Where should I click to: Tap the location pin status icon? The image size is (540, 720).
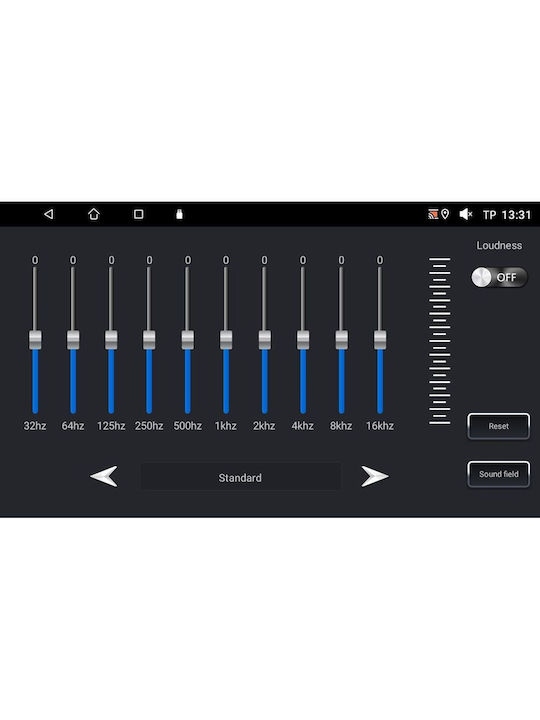[x=444, y=214]
